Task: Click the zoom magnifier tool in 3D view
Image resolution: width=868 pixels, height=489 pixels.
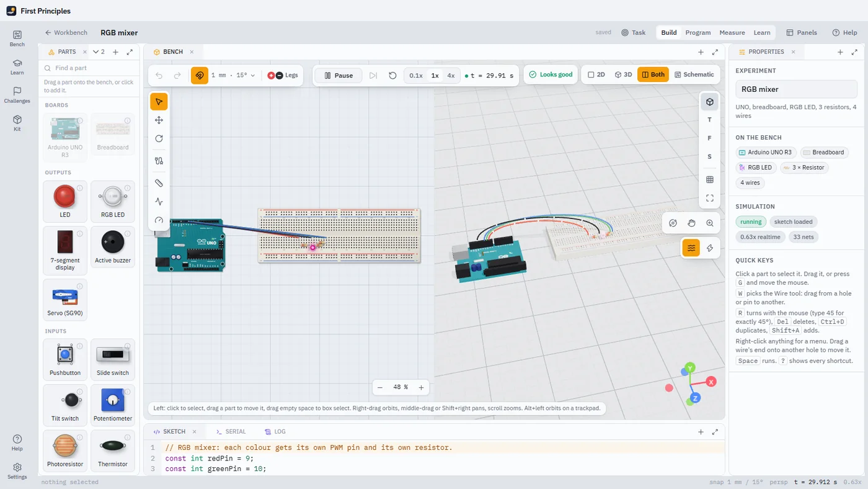Action: coord(710,223)
